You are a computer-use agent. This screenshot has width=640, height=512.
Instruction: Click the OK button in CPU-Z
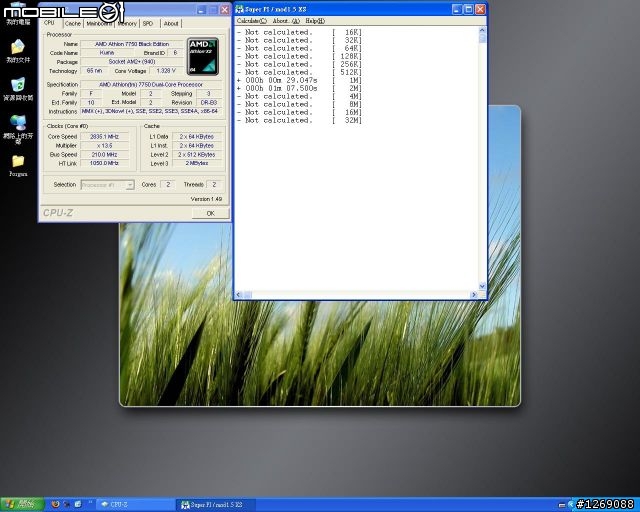click(210, 213)
